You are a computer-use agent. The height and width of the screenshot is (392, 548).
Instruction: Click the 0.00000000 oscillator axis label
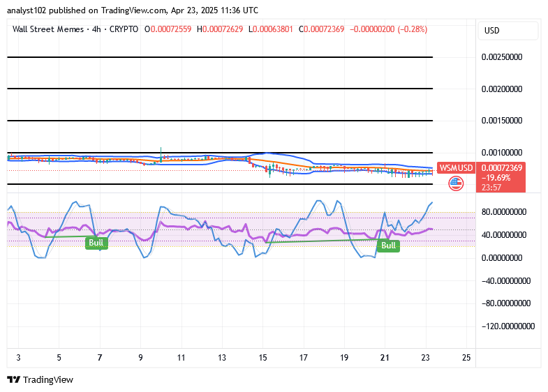point(501,258)
